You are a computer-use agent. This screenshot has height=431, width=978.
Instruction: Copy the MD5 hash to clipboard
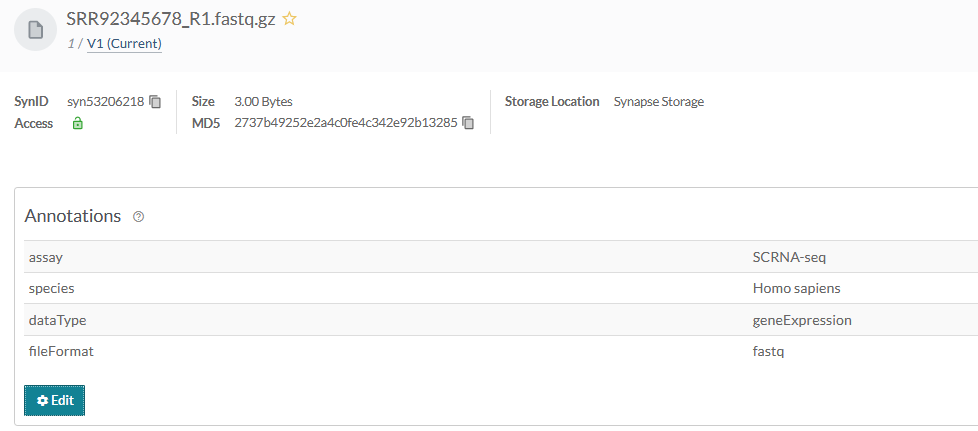(x=468, y=123)
